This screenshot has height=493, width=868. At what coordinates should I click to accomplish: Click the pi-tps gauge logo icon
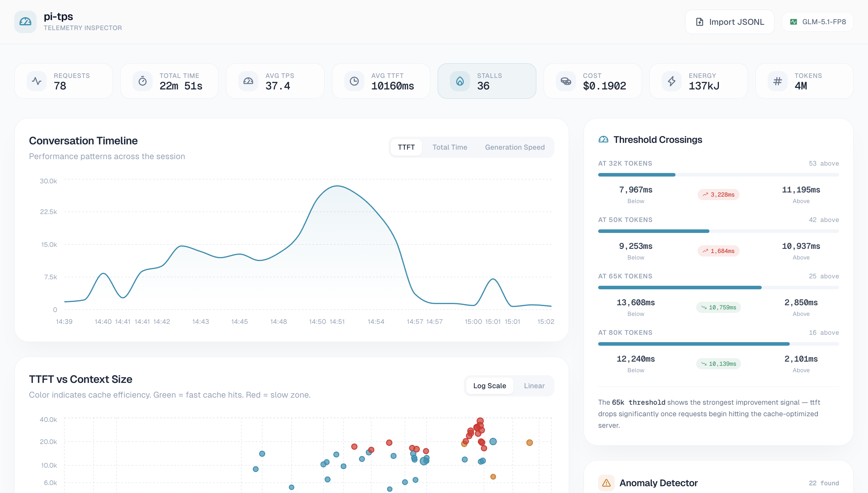(x=25, y=22)
